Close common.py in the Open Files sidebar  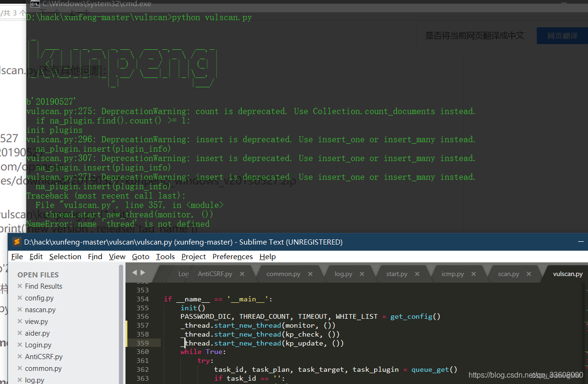20,369
